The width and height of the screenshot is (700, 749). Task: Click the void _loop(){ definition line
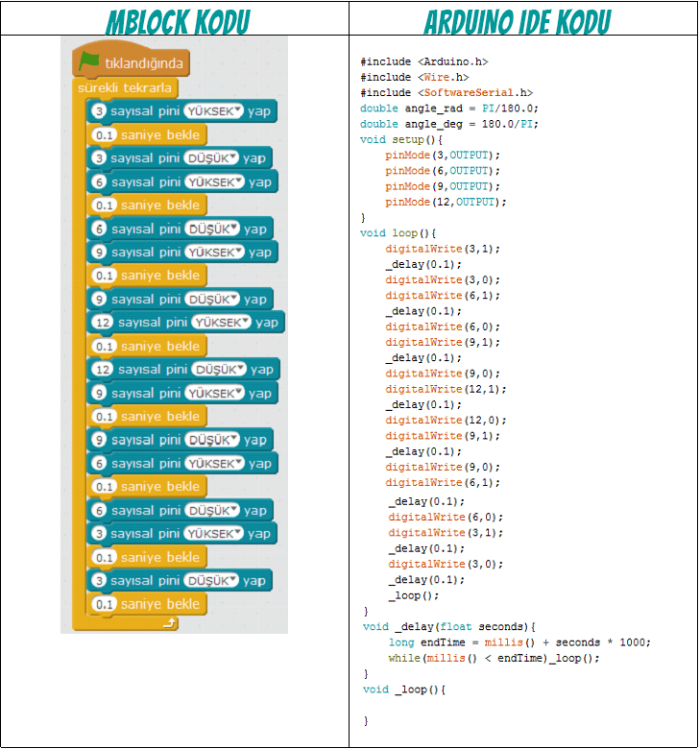(x=404, y=689)
